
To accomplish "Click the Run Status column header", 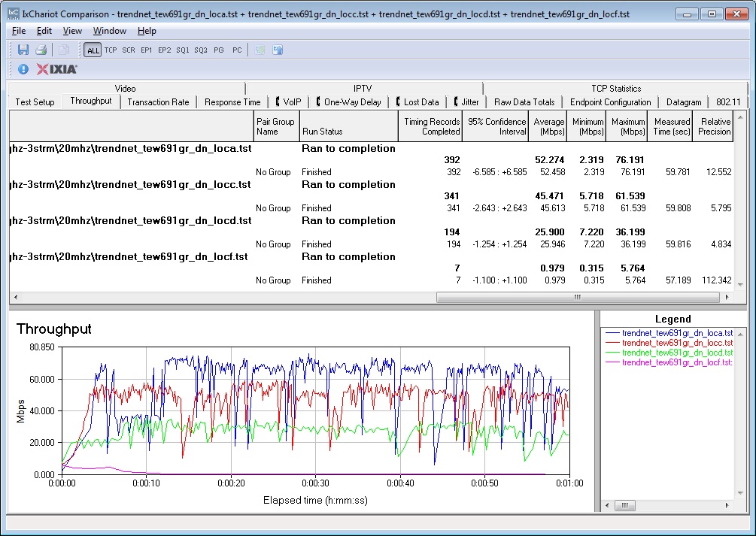I will click(348, 126).
